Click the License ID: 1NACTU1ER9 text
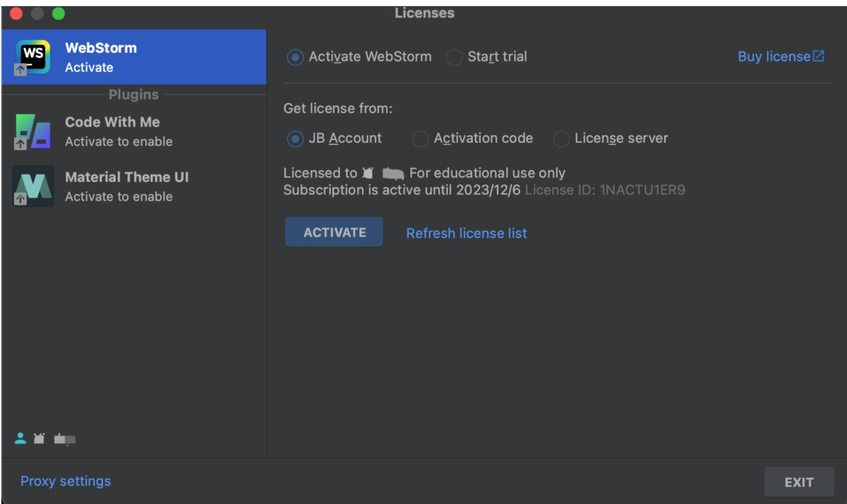847x504 pixels. coord(605,190)
